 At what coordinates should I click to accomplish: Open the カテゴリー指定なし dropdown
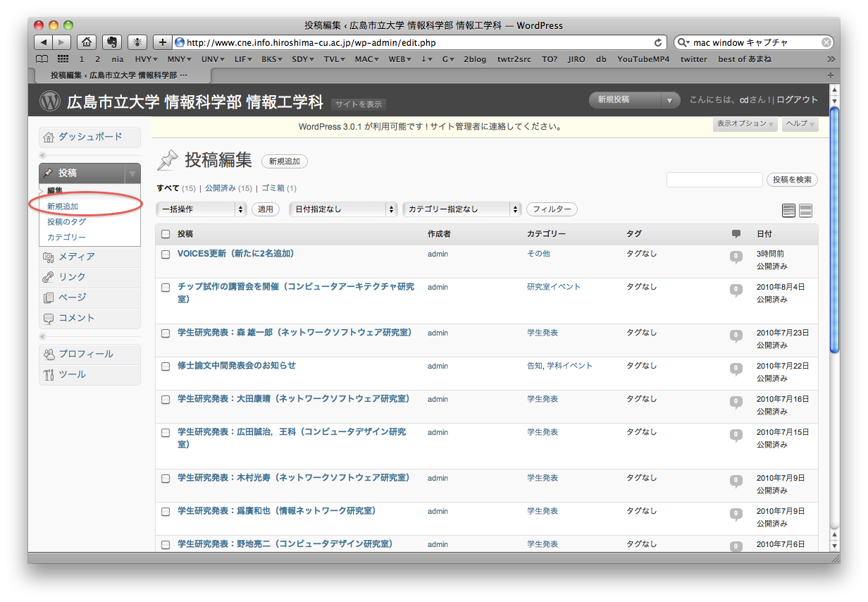pyautogui.click(x=462, y=209)
